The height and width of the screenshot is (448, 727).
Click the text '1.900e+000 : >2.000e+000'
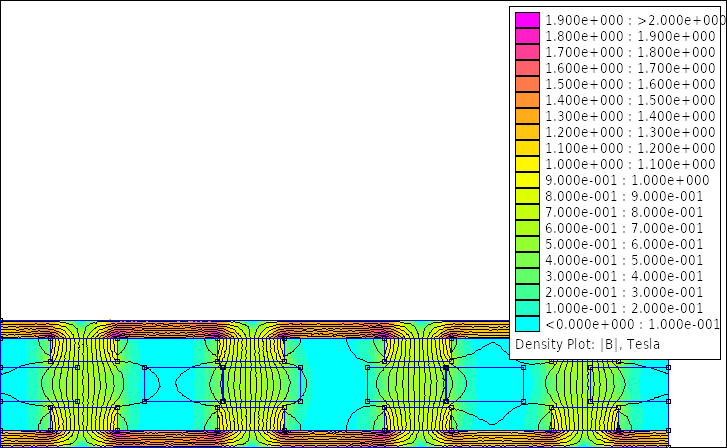coord(635,20)
